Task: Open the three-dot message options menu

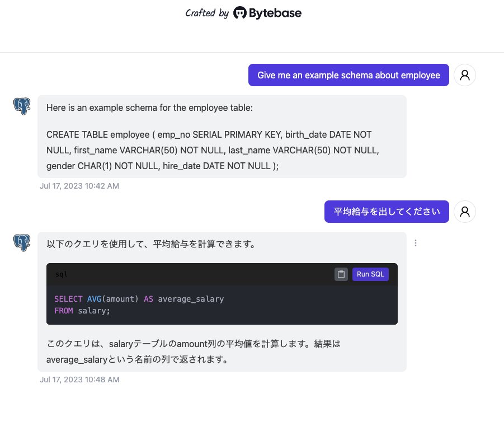Action: click(x=416, y=243)
